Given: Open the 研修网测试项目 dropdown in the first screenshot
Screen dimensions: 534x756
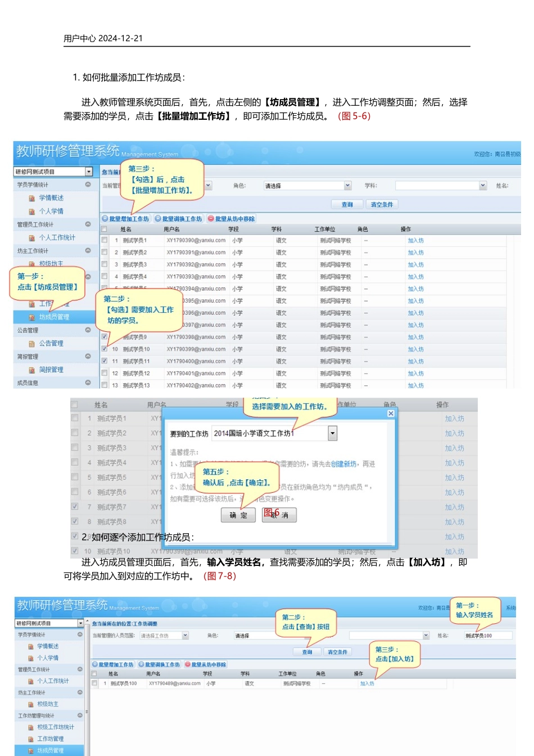Looking at the screenshot, I should click(89, 172).
